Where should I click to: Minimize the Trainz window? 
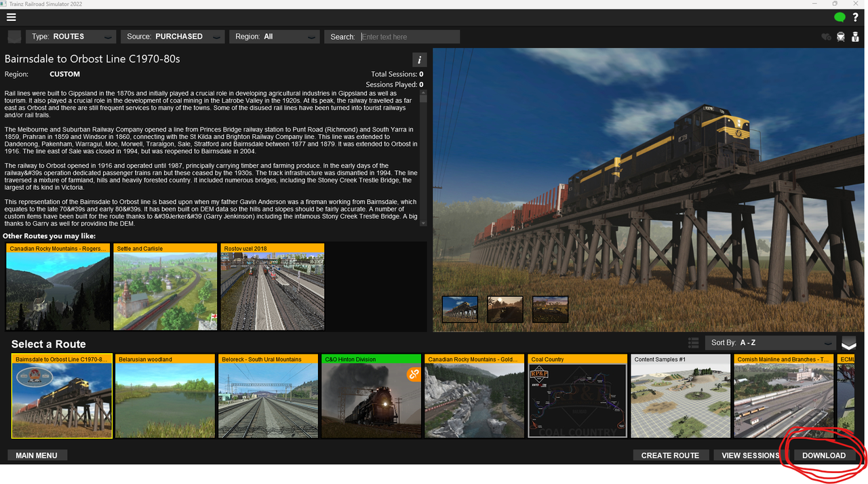816,4
